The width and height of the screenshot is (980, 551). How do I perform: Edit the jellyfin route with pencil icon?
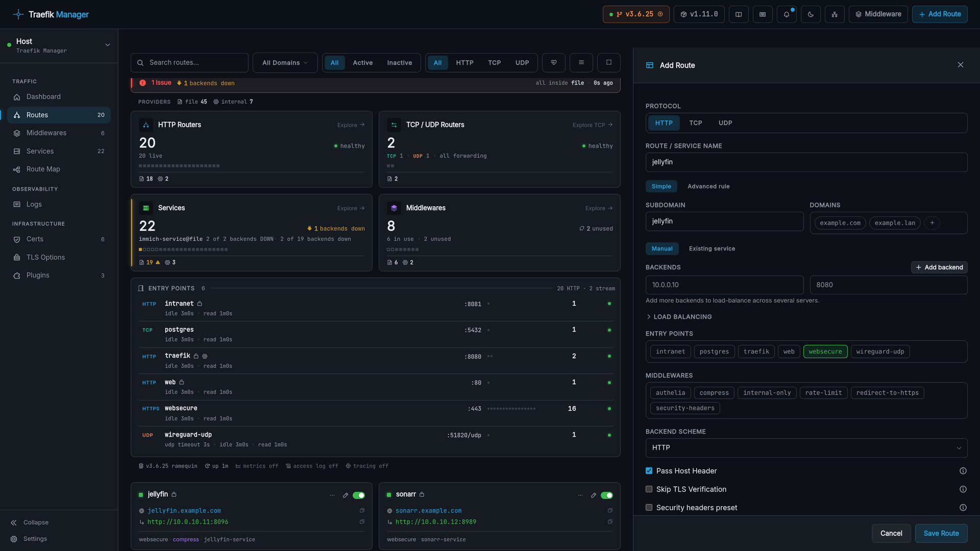(x=346, y=495)
